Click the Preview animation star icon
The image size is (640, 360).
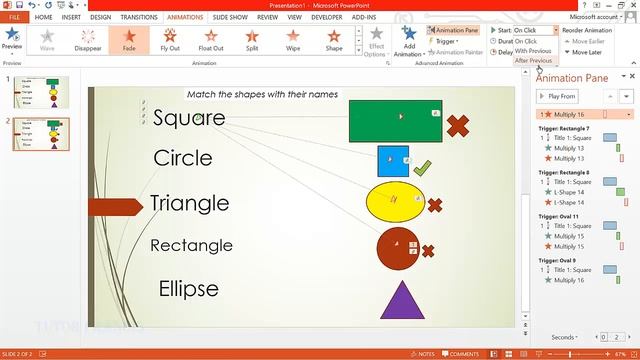(12, 34)
